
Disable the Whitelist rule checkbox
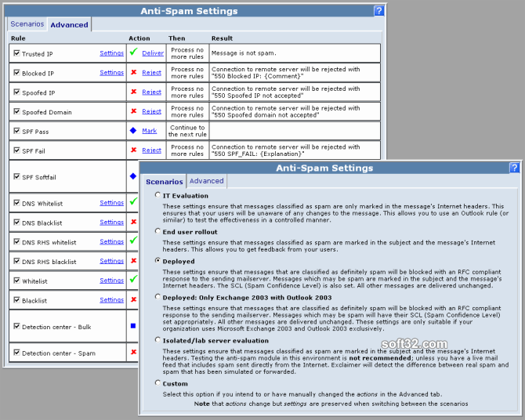[16, 281]
